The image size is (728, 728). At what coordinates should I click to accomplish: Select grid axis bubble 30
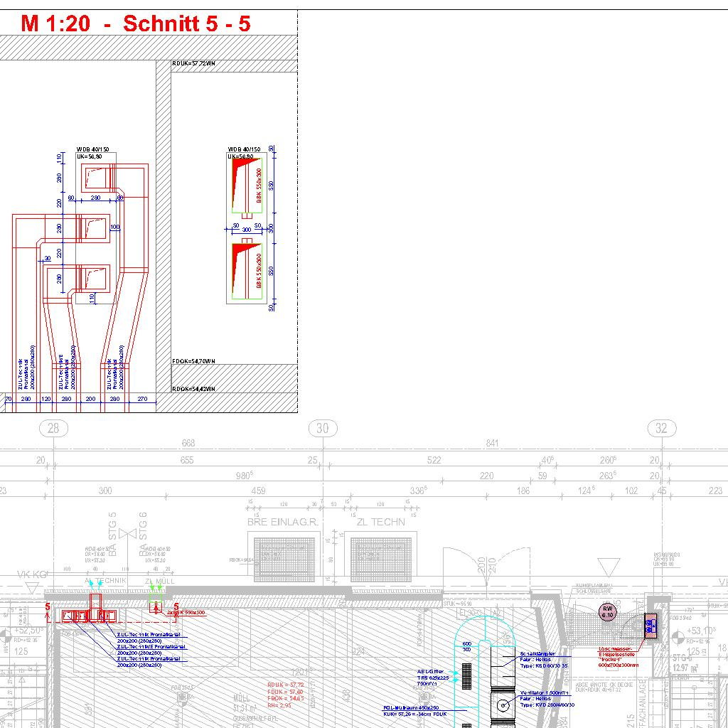point(323,428)
